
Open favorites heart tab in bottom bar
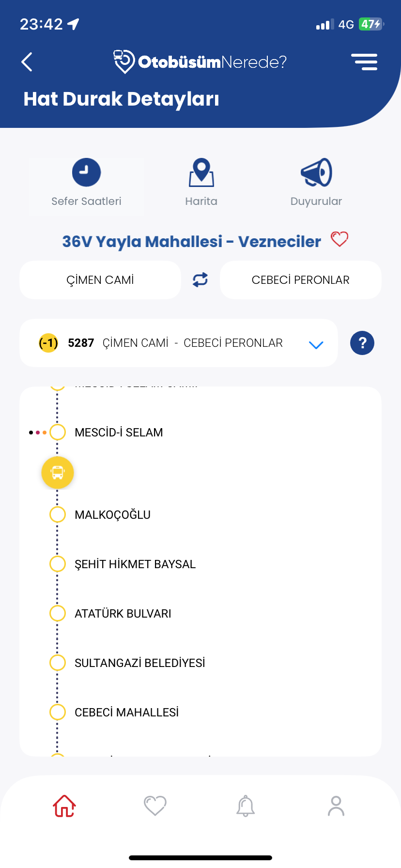[155, 806]
